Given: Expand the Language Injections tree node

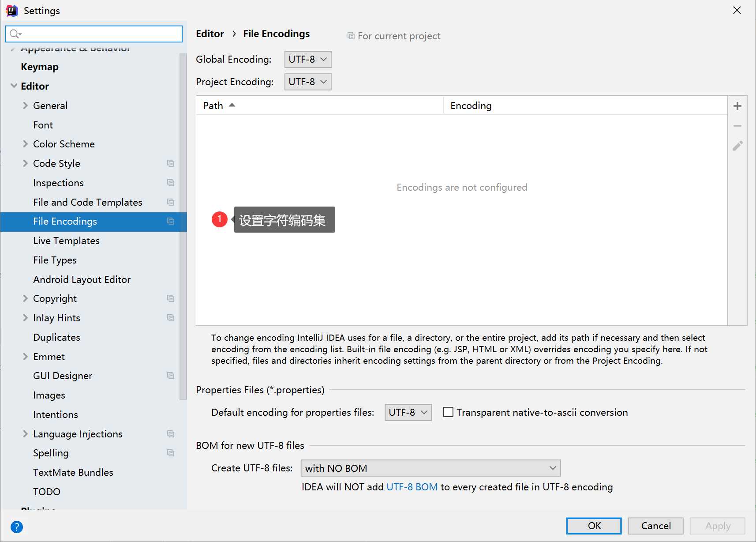Looking at the screenshot, I should tap(25, 434).
